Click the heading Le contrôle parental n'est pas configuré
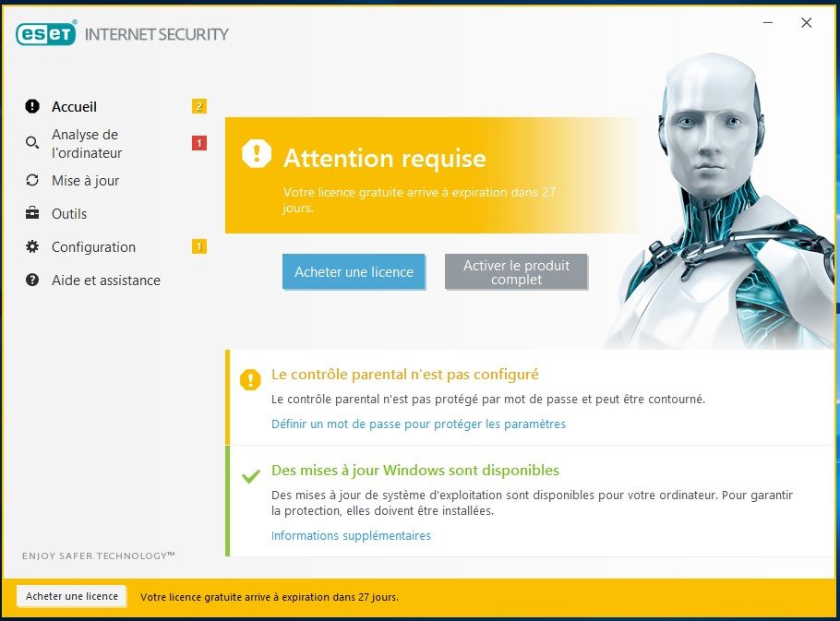 click(x=405, y=375)
